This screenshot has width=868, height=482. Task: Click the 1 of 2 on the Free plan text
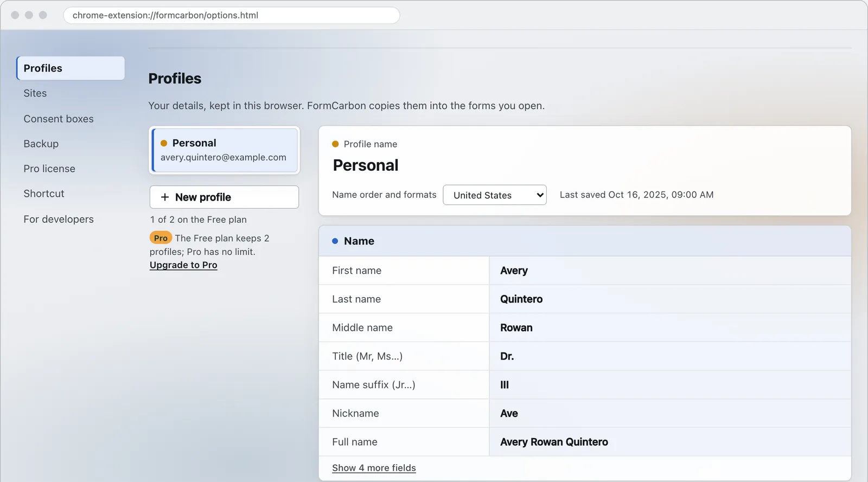pos(199,220)
